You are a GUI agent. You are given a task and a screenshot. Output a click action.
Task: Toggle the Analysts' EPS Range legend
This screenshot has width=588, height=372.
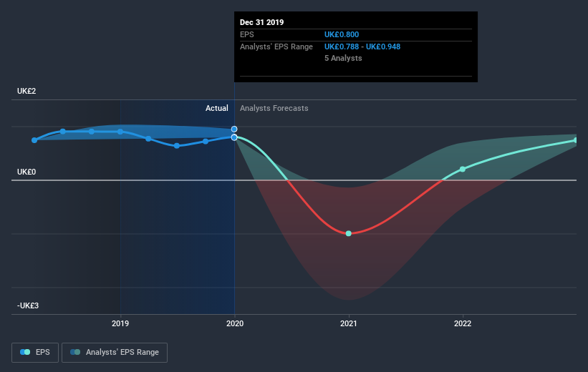pyautogui.click(x=115, y=352)
